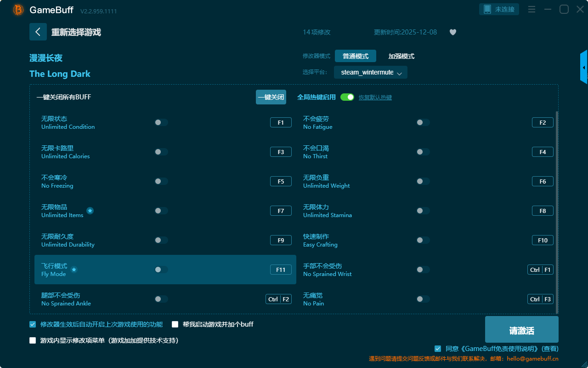Click the restore default hotkeys link
The height and width of the screenshot is (368, 588).
(375, 98)
